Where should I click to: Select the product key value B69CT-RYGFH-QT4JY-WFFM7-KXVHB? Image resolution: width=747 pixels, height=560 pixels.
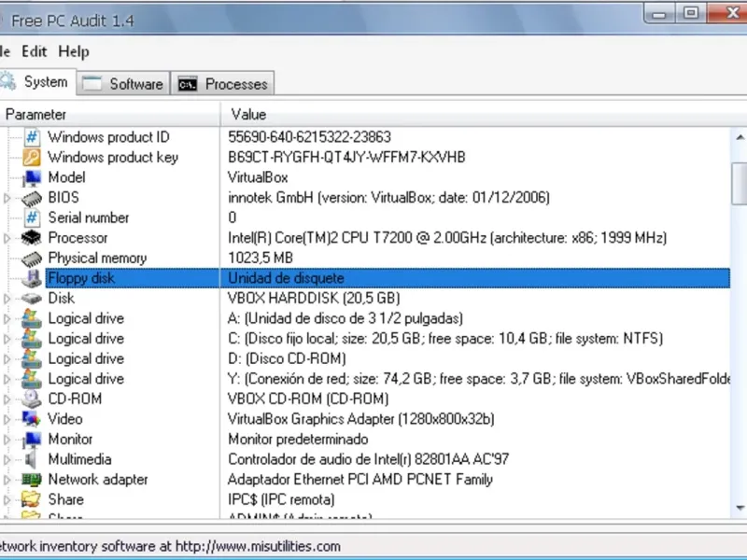click(346, 157)
